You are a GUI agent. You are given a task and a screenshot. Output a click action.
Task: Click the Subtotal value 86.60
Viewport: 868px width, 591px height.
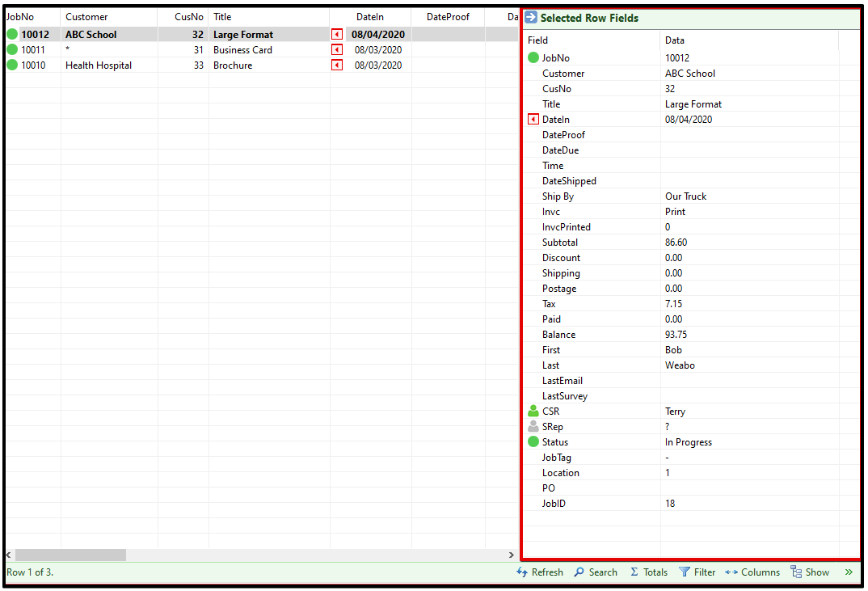pos(676,242)
